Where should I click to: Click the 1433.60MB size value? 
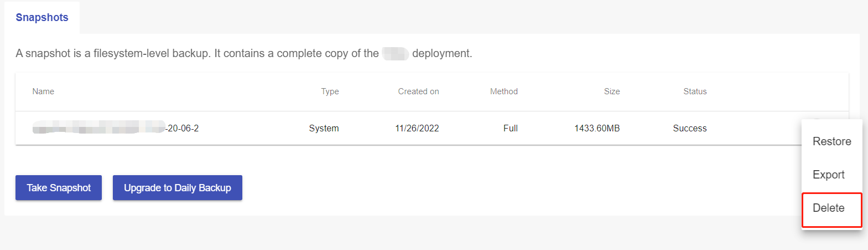[596, 128]
